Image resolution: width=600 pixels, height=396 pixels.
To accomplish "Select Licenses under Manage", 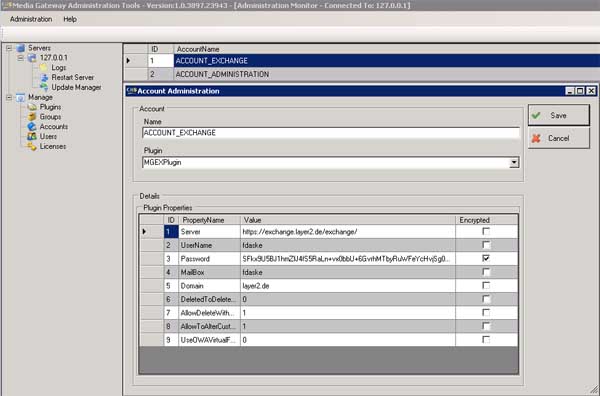I will tap(53, 147).
